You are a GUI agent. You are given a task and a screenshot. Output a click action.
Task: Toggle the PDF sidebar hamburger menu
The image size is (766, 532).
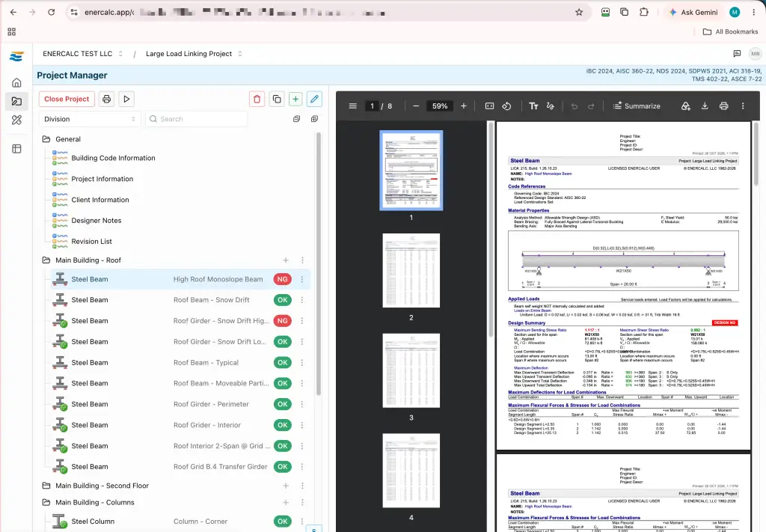pyautogui.click(x=353, y=106)
